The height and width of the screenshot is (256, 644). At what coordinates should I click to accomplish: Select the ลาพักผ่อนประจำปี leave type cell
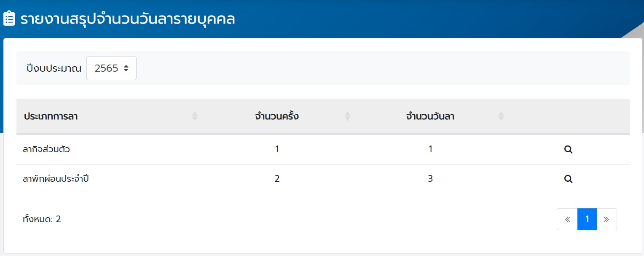(56, 179)
